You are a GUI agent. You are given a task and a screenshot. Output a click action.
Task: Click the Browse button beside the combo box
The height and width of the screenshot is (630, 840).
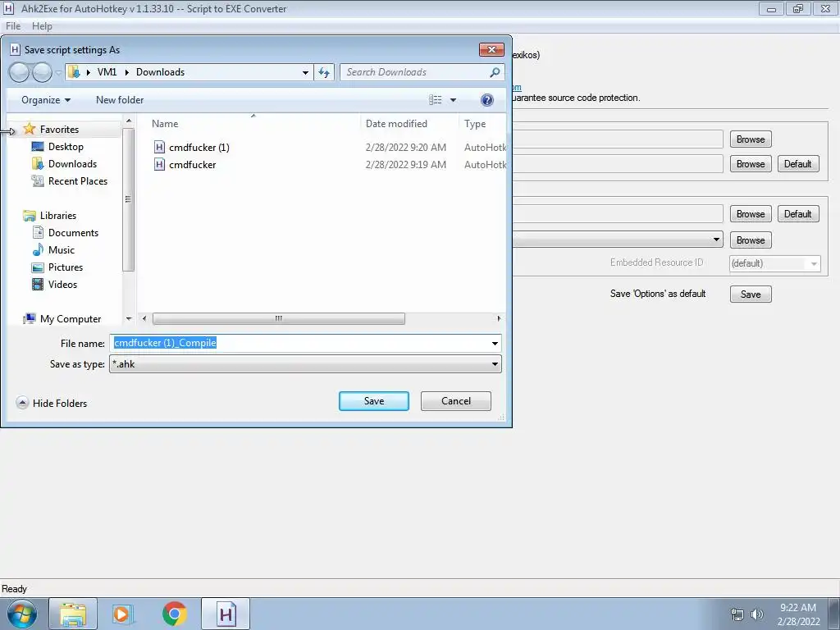point(751,240)
